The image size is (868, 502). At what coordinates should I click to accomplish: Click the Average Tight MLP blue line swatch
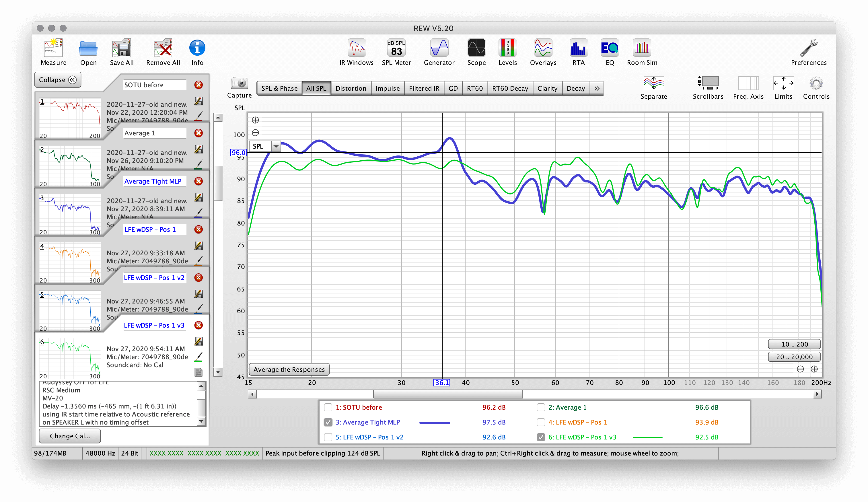click(x=435, y=423)
